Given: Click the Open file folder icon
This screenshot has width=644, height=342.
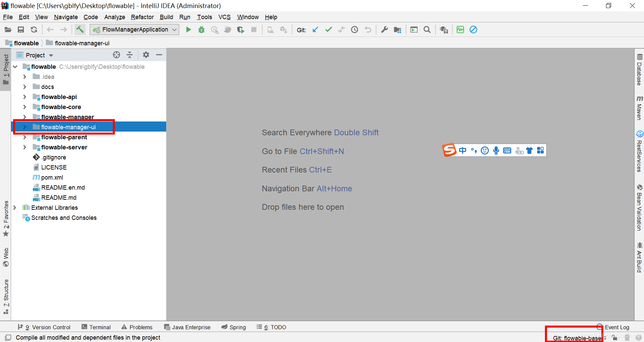Looking at the screenshot, I should tap(8, 30).
